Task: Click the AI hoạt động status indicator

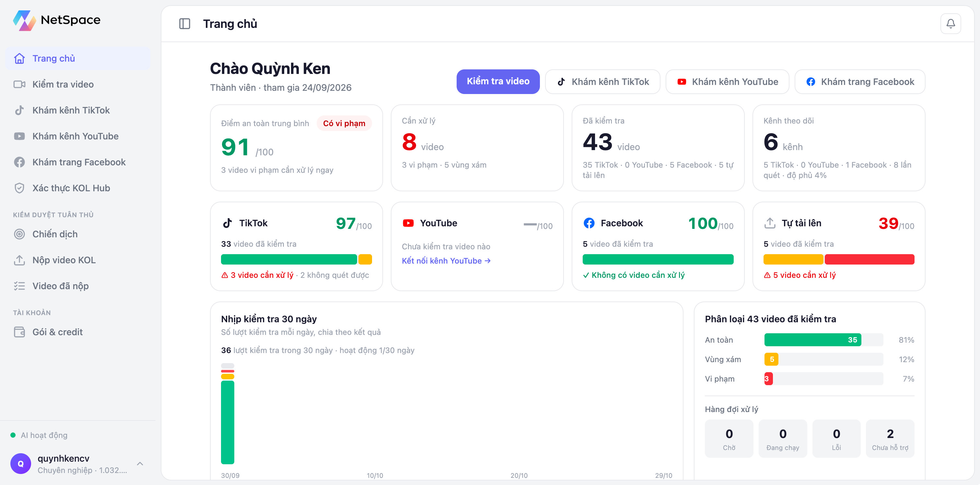Action: coord(39,435)
